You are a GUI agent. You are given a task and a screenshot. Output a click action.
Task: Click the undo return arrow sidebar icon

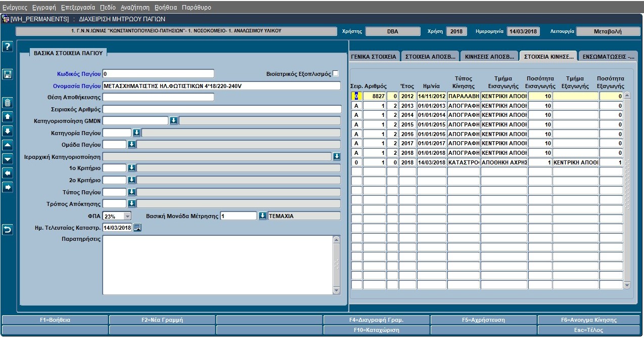click(x=8, y=230)
